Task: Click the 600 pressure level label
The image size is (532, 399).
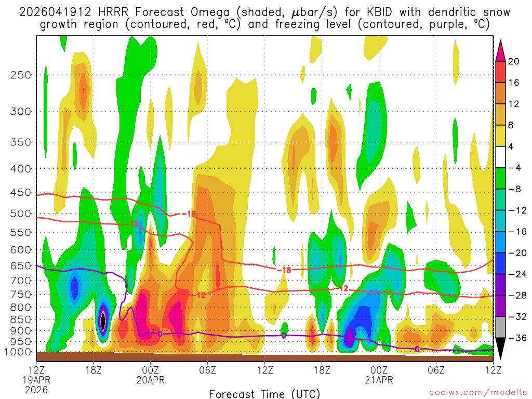Action: point(21,250)
